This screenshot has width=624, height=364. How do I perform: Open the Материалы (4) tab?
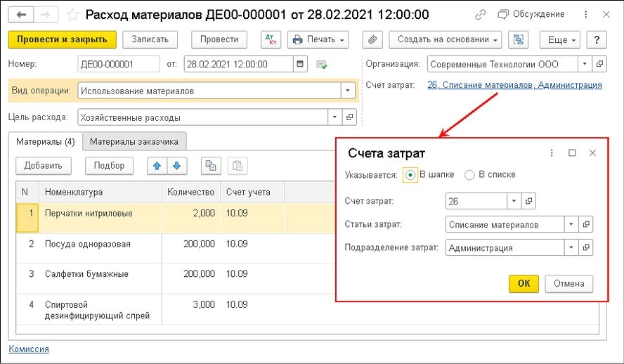tap(46, 142)
